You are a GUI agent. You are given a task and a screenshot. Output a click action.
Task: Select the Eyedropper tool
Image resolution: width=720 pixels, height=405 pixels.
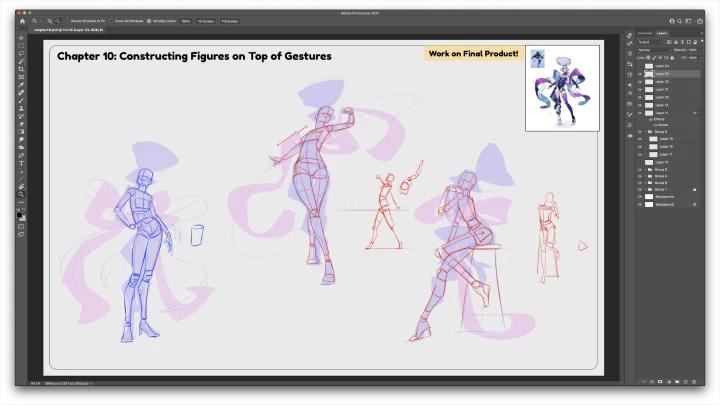coord(21,85)
